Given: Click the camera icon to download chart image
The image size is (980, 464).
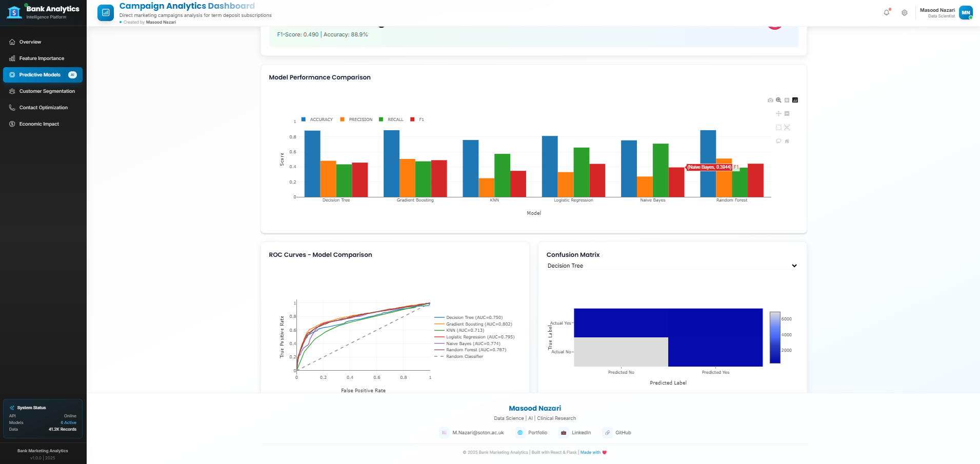Looking at the screenshot, I should click(x=770, y=100).
